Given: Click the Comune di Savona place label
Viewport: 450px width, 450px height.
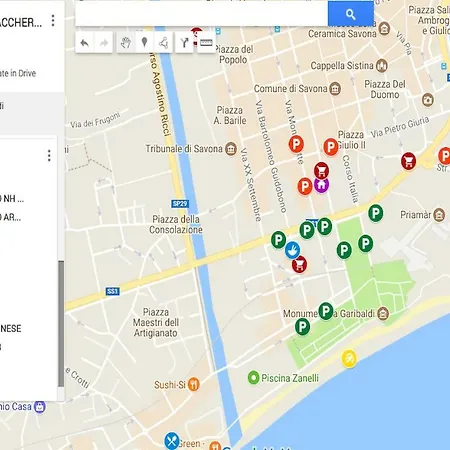Looking at the screenshot, I should [x=291, y=89].
